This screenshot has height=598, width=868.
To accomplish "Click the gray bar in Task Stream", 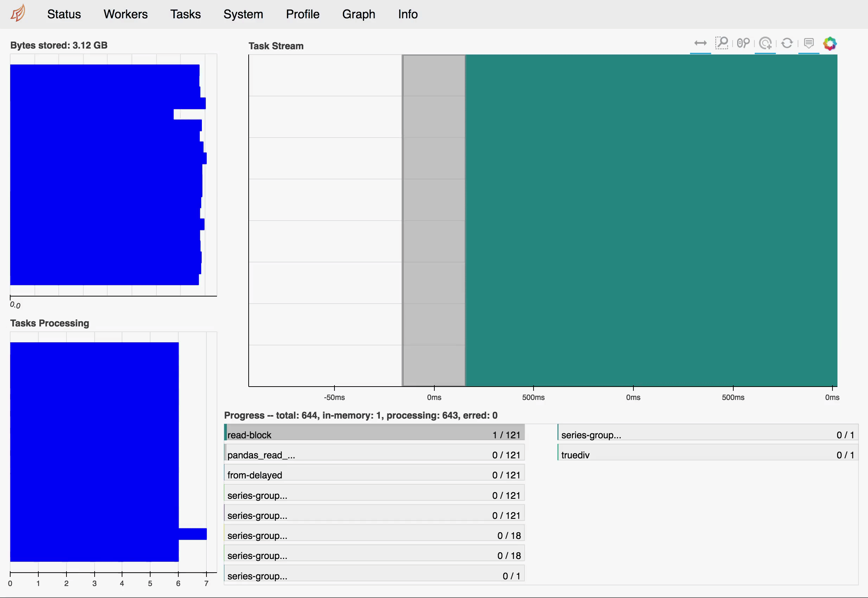I will [x=433, y=220].
